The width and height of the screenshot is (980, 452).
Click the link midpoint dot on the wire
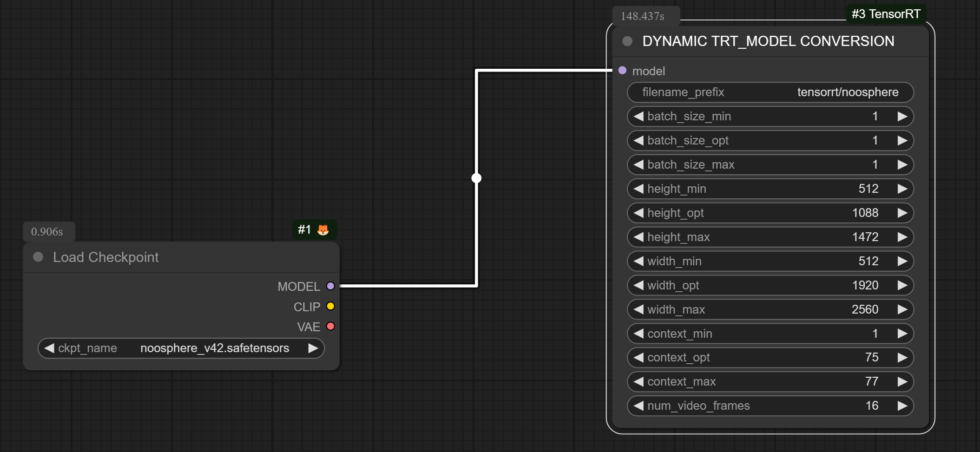tap(476, 178)
